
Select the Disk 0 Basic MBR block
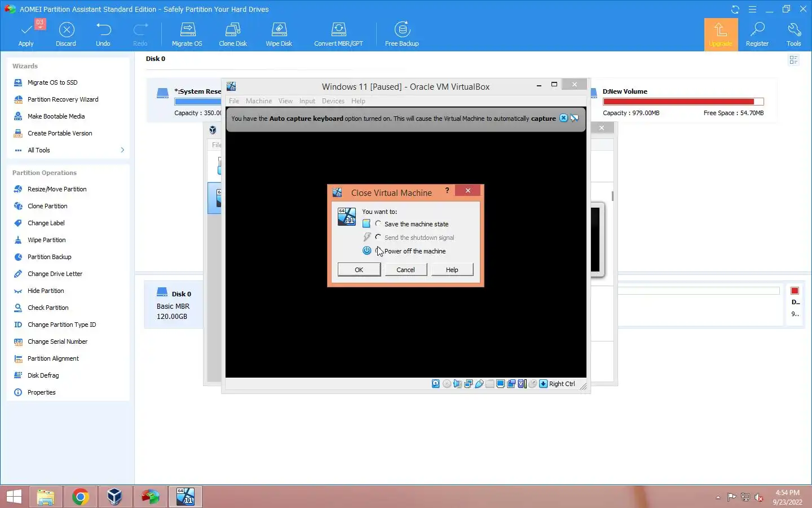[x=174, y=305]
